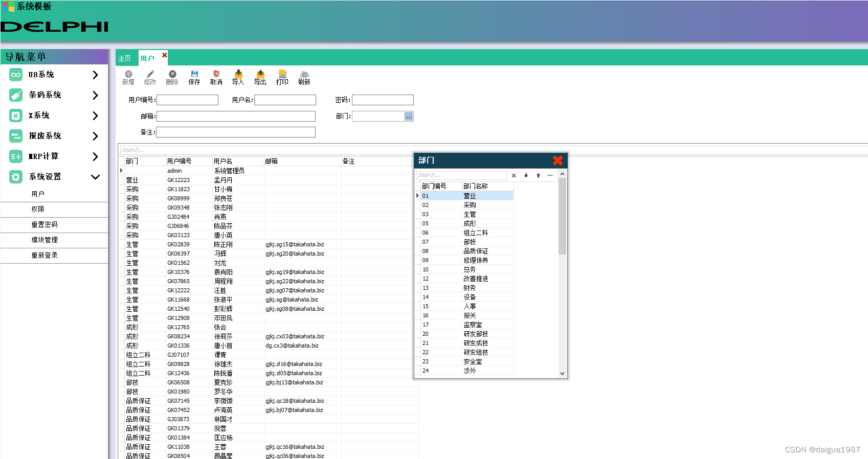Click the U8系统 navigation icon
This screenshot has width=868, height=459.
[16, 75]
